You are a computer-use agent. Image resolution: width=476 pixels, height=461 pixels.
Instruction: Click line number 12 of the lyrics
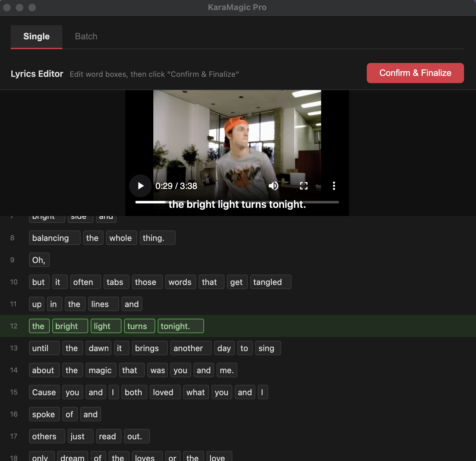(x=14, y=326)
